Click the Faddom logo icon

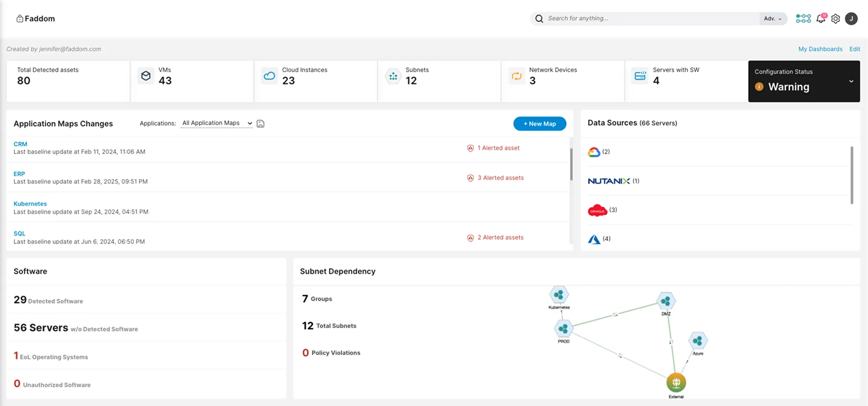[x=20, y=19]
